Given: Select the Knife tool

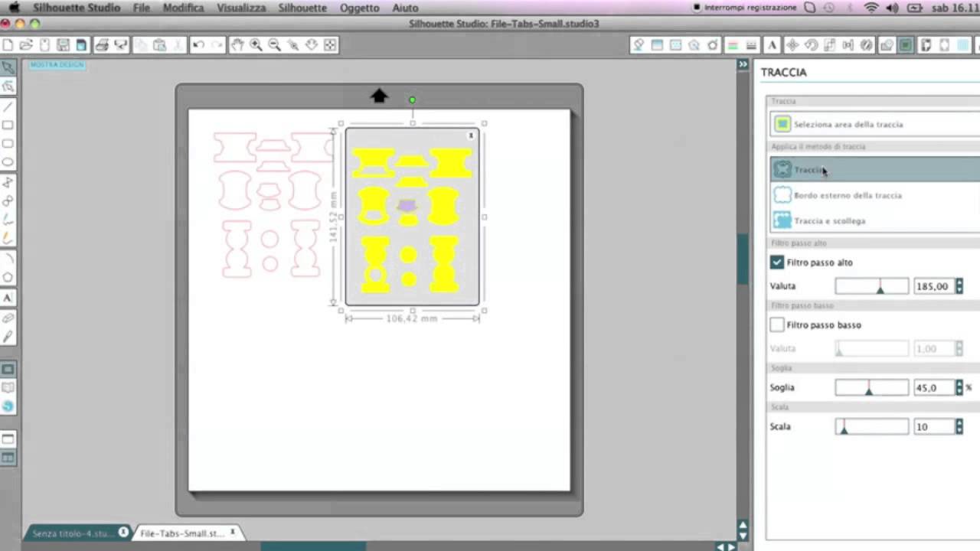Looking at the screenshot, I should [x=8, y=336].
